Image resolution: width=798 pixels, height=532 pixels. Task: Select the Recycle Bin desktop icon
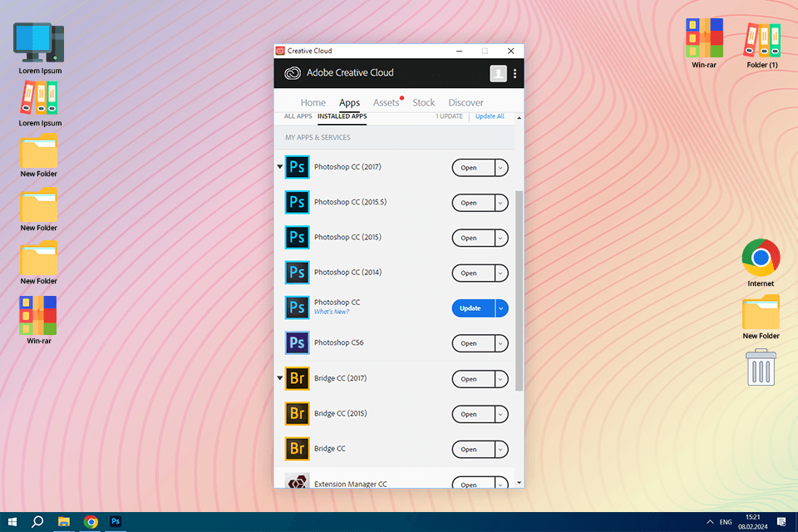point(761,367)
